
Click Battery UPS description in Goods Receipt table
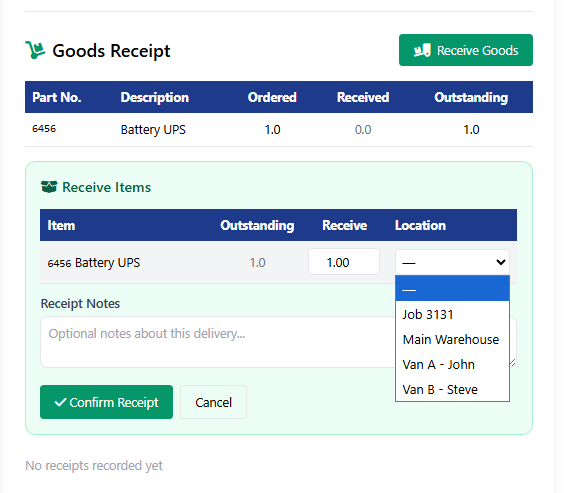pyautogui.click(x=153, y=129)
